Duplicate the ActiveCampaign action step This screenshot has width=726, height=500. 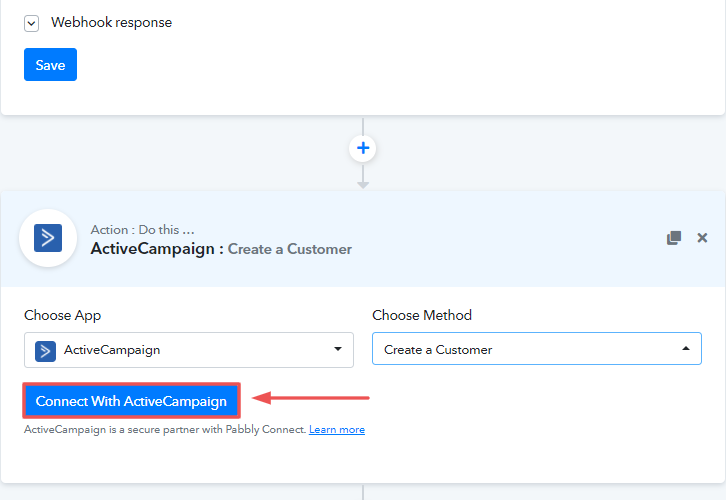pos(674,238)
